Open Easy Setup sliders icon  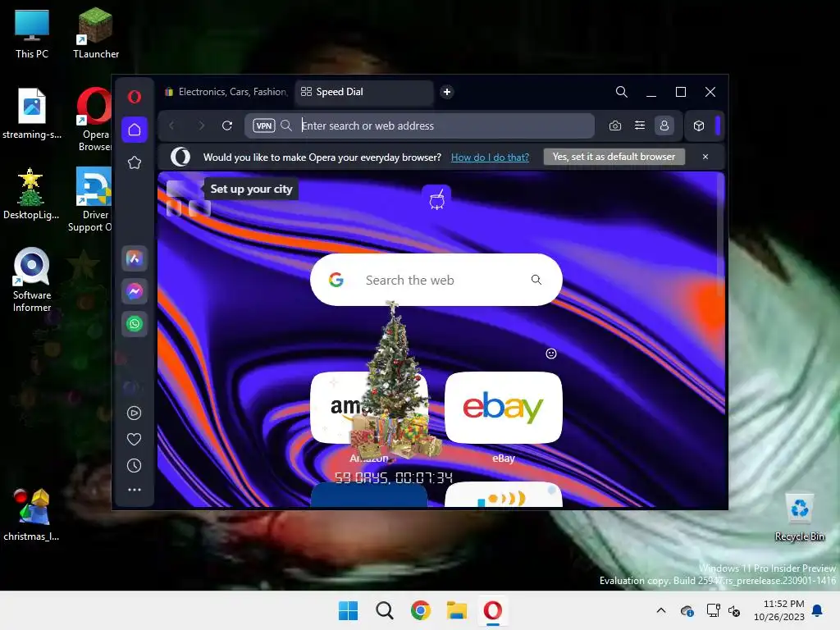pyautogui.click(x=640, y=126)
